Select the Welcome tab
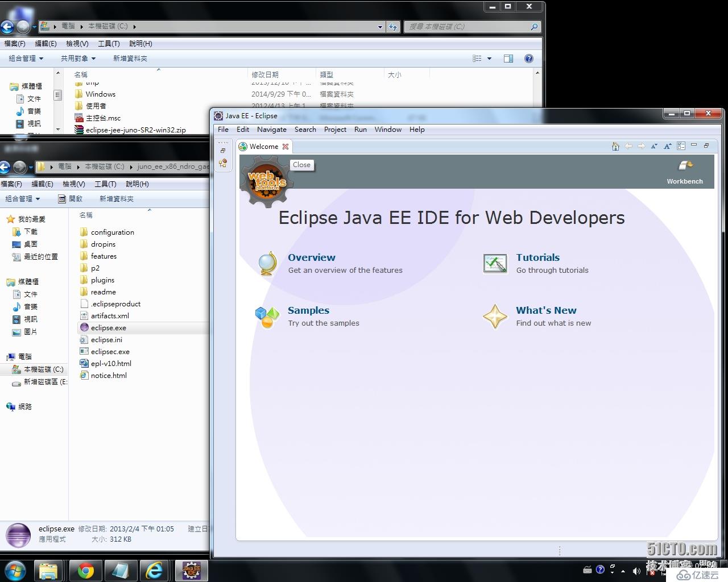 point(264,147)
